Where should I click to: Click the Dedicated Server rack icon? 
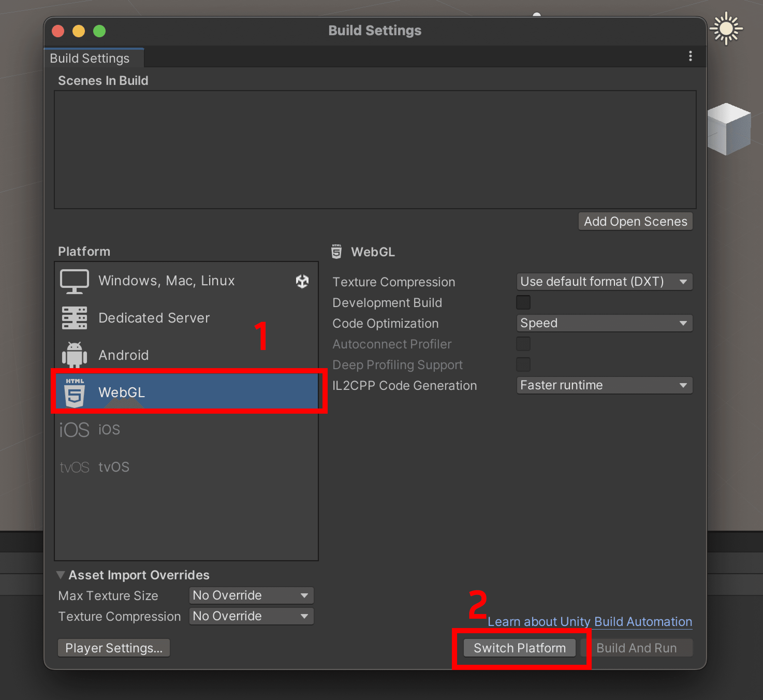74,318
